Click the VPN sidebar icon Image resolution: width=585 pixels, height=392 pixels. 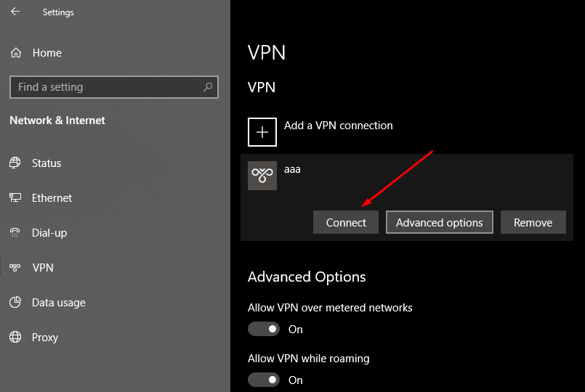(x=15, y=268)
